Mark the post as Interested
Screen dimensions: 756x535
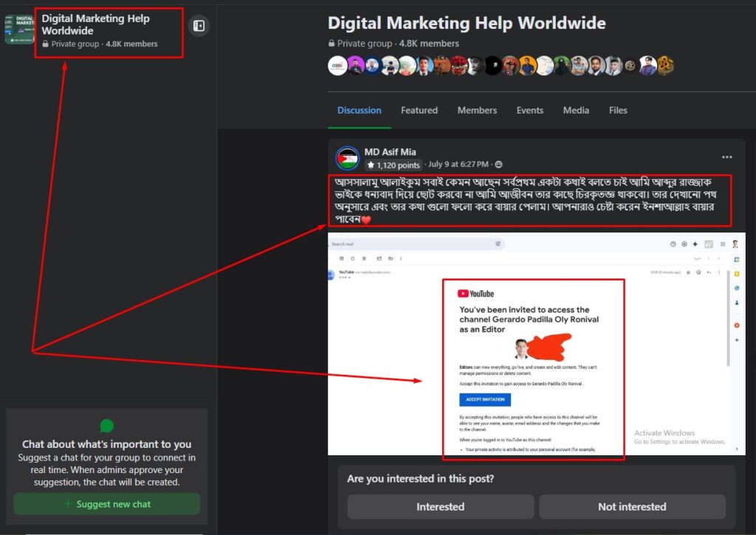pos(440,507)
